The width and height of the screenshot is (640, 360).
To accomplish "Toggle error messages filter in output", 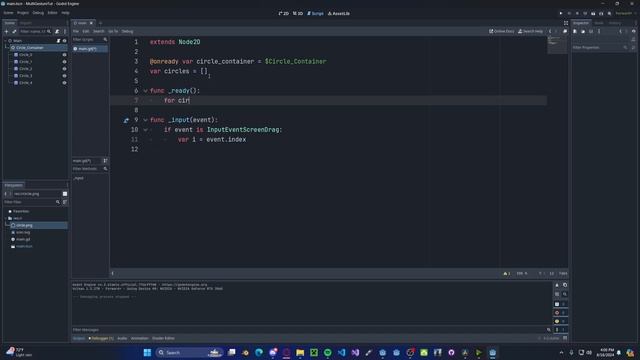I will tap(560, 313).
